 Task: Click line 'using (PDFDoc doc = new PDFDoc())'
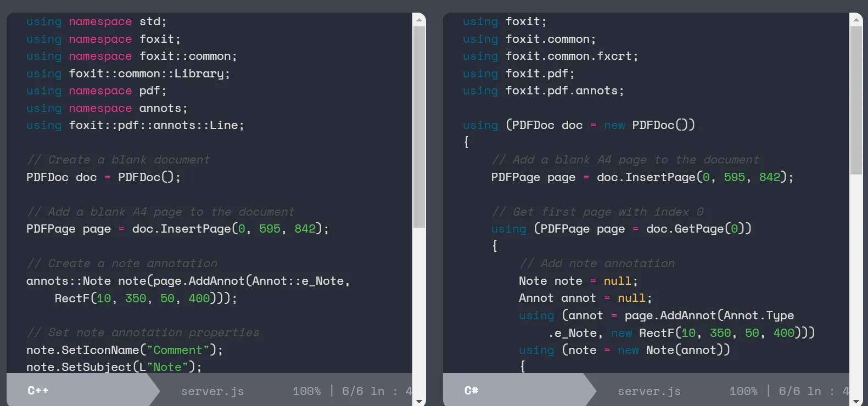[579, 126]
